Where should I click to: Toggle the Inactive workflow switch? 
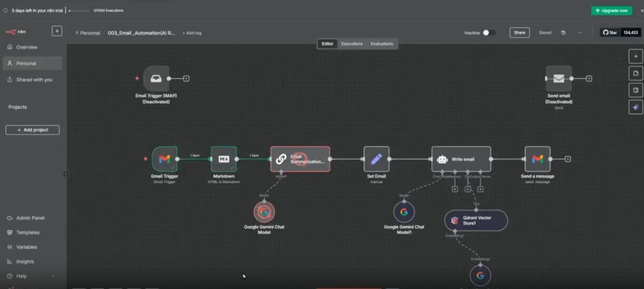click(488, 33)
